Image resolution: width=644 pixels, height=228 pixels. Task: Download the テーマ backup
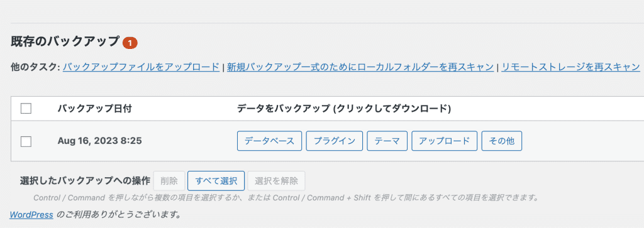point(387,141)
